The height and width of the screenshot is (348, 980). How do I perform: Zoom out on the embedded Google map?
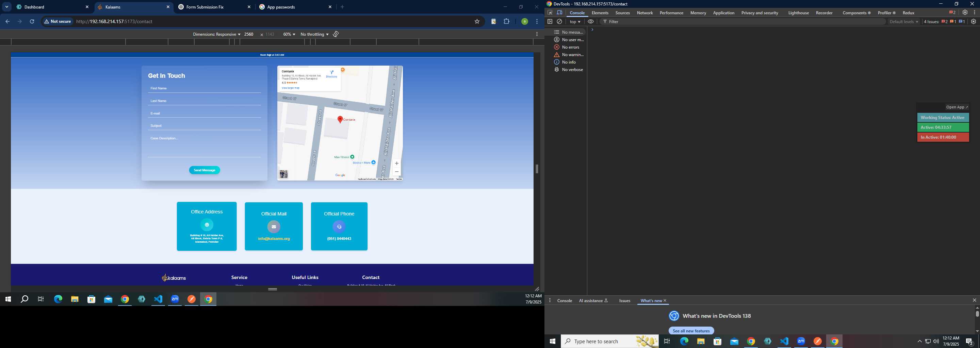(x=397, y=172)
